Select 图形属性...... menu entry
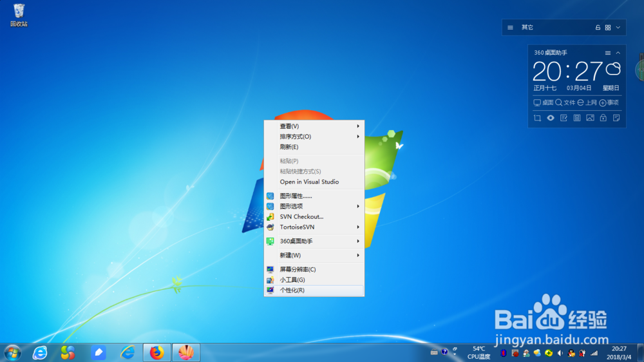Viewport: 644px width, 362px height. point(314,196)
